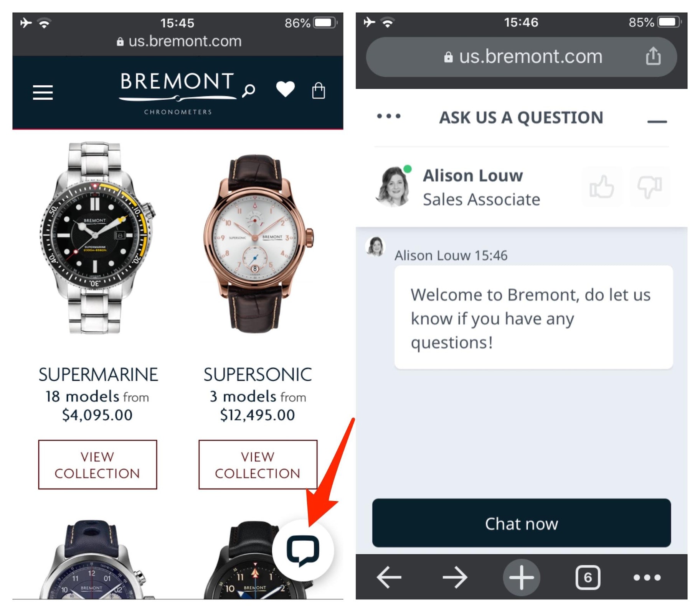Click the Chat now button

521,523
